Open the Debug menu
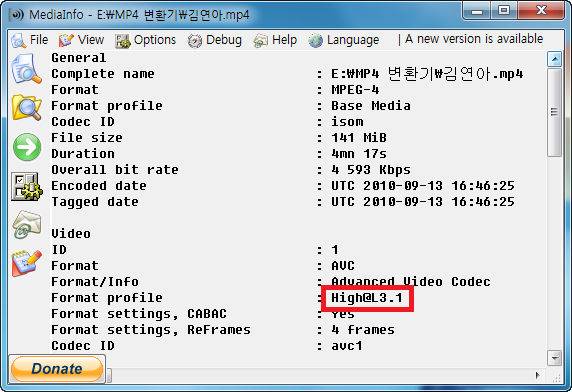The image size is (572, 392). click(x=224, y=40)
